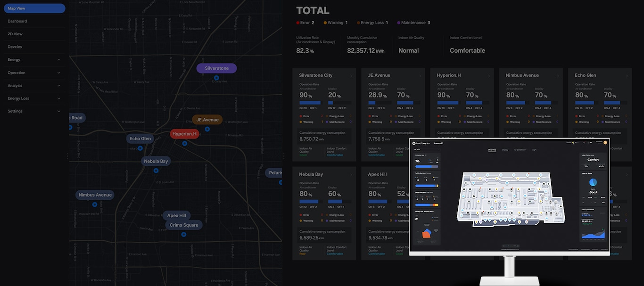Expand the Energy Loss sidebar submenu
The image size is (644, 286).
pyautogui.click(x=59, y=98)
